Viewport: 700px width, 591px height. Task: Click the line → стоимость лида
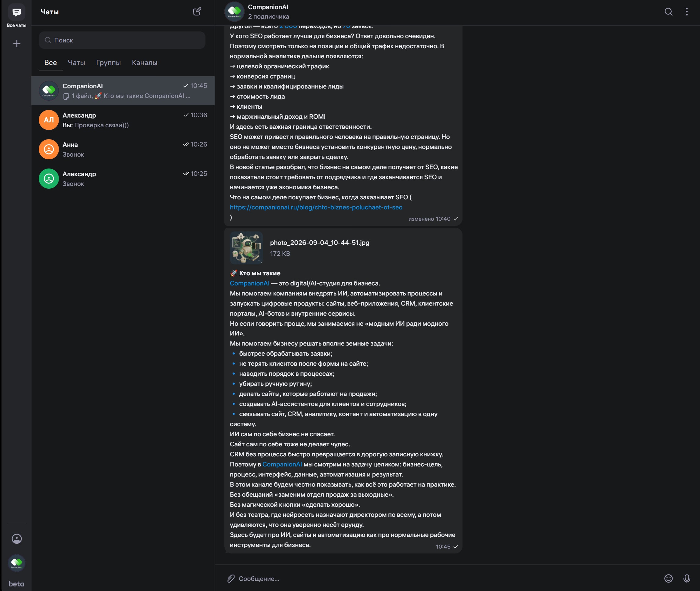257,96
